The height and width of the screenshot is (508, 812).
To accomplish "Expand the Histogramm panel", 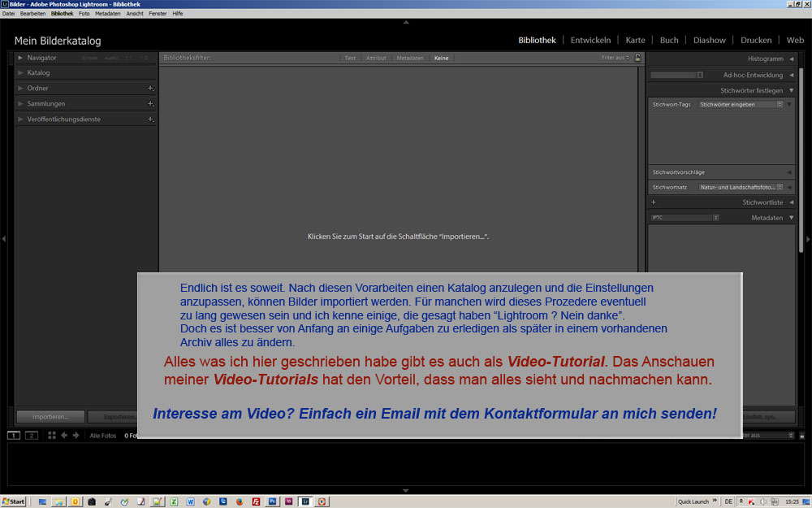I will (x=791, y=59).
